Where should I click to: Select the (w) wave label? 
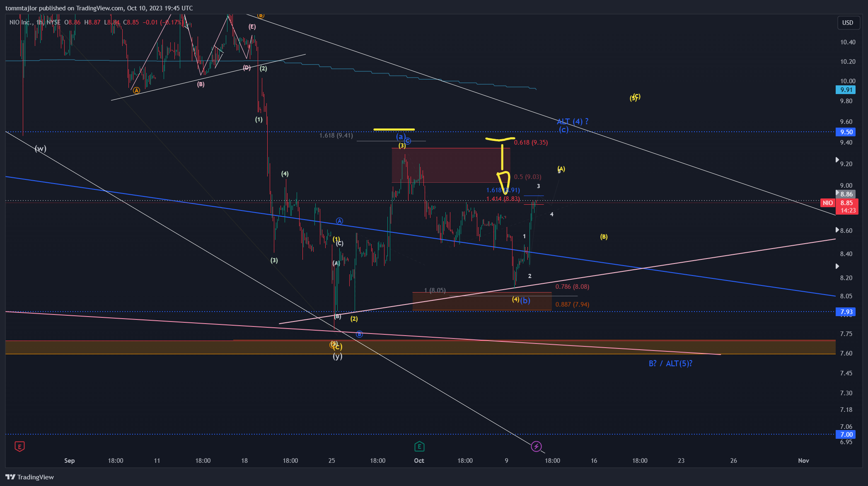(40, 148)
